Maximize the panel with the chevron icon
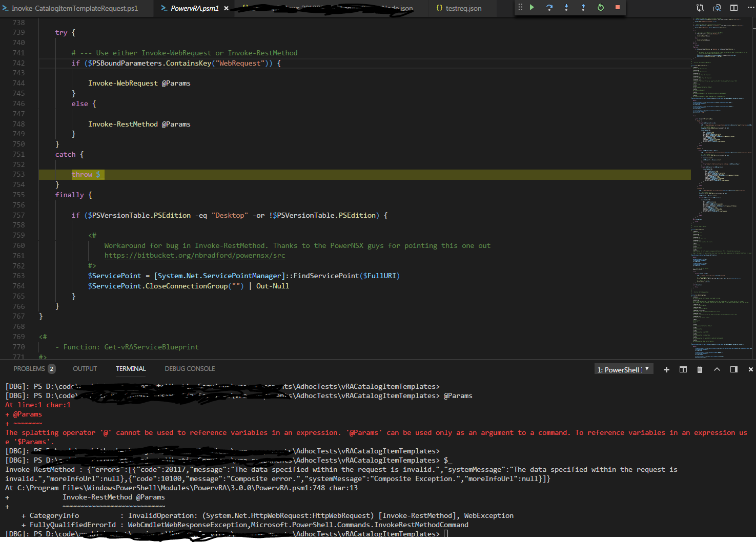 [717, 369]
